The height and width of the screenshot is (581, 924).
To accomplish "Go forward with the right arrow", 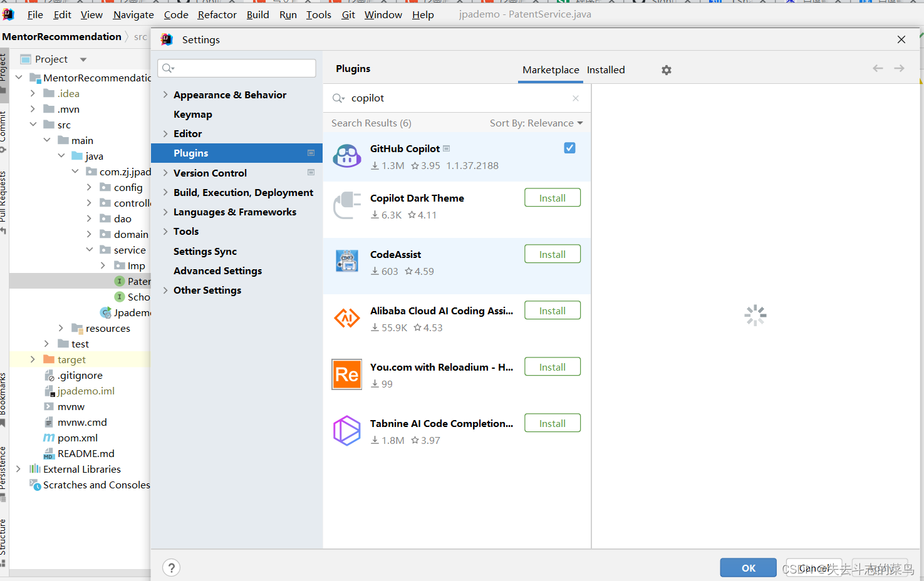I will click(899, 68).
